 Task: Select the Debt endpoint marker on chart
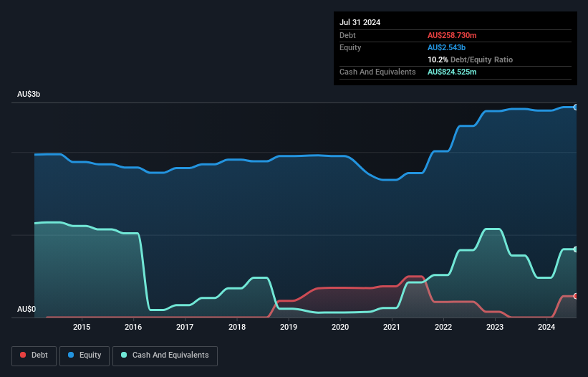click(x=576, y=296)
